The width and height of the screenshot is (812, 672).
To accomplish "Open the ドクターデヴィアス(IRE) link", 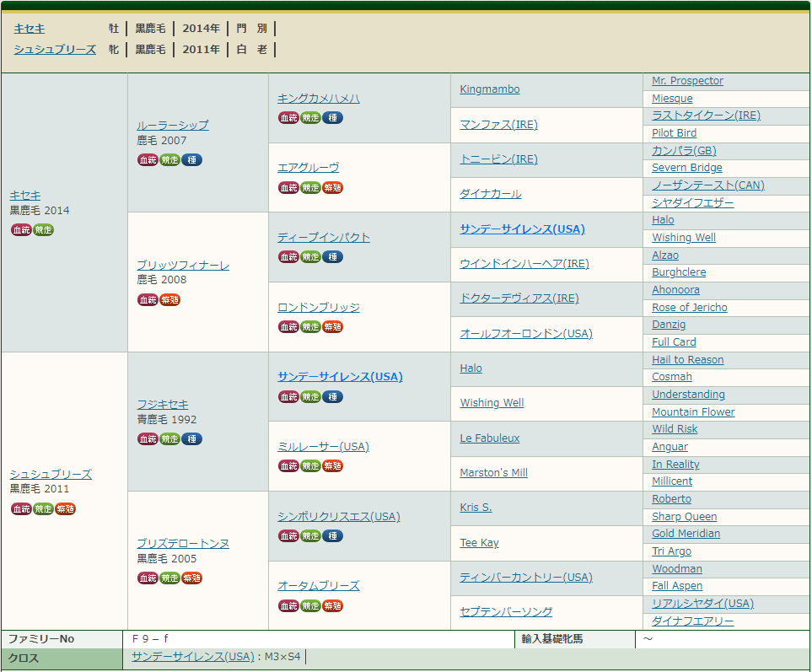I will pos(519,298).
